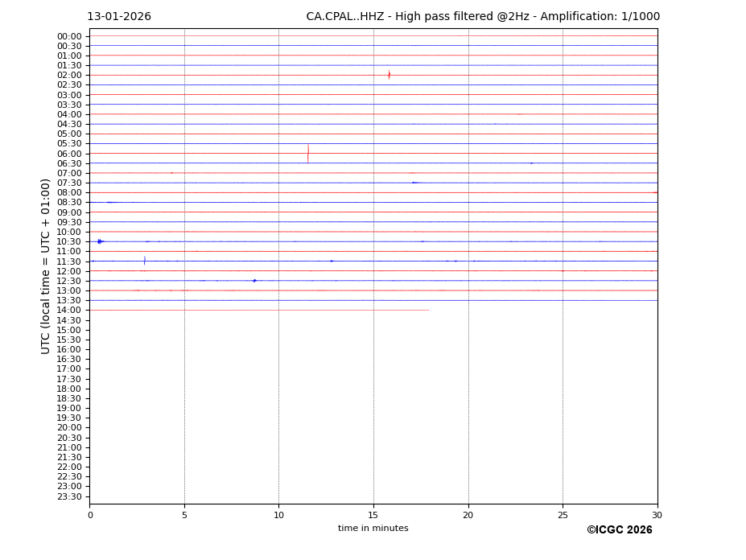Click the blue event on the 12:30 trace
Image resolution: width=746 pixels, height=560 pixels.
pos(254,281)
